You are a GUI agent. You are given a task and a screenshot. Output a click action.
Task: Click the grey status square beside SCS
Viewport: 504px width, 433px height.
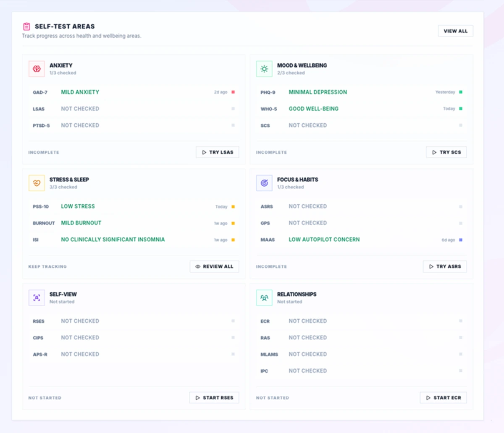[x=461, y=125]
